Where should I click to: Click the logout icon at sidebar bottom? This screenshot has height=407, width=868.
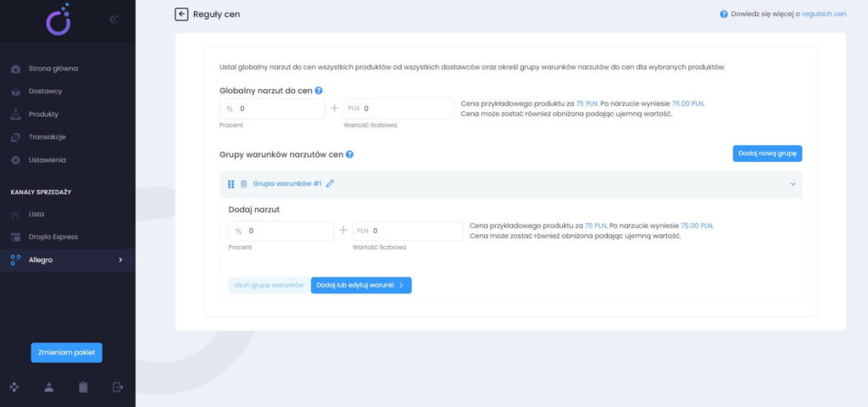(x=117, y=387)
